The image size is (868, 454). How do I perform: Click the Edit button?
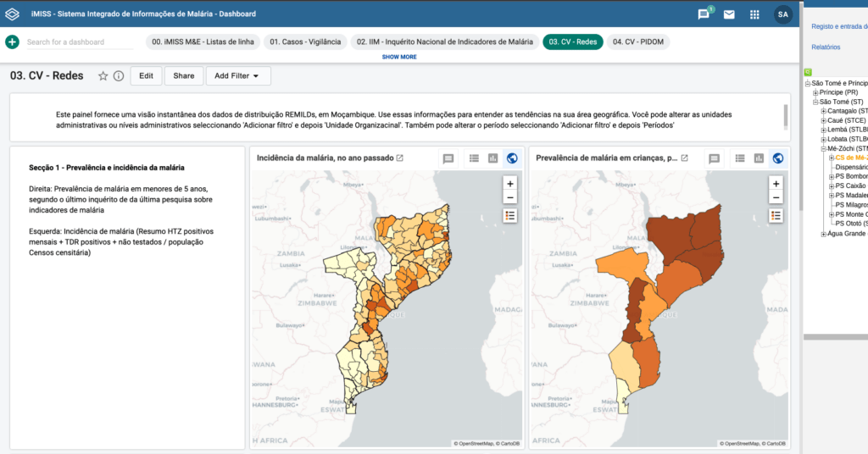click(x=146, y=76)
